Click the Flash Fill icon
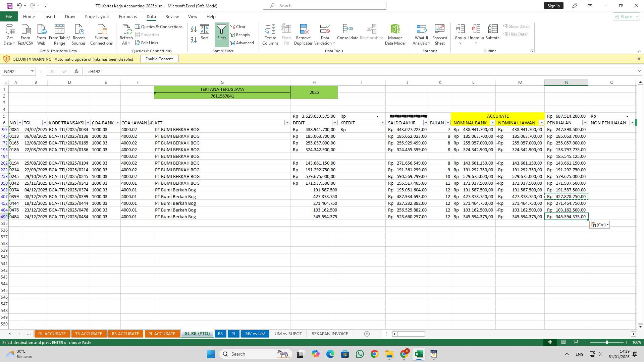 pos(286,34)
